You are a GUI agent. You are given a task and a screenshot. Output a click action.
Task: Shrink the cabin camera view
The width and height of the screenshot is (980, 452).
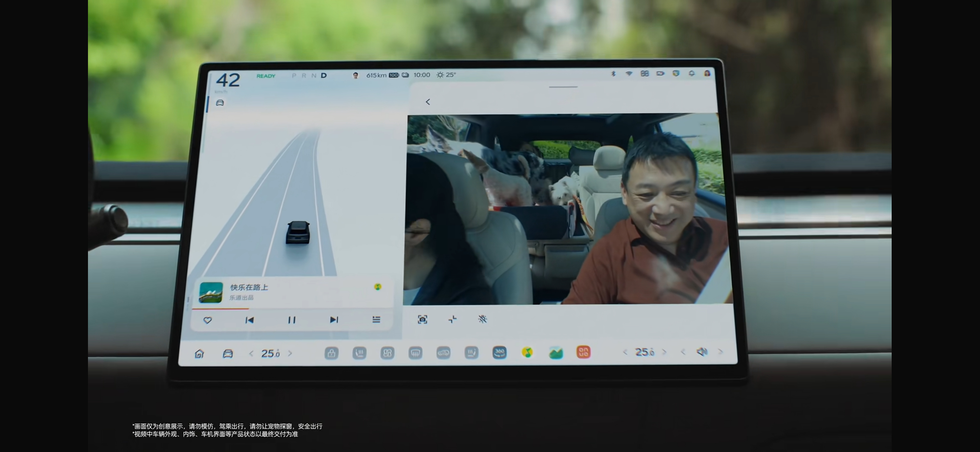[452, 319]
